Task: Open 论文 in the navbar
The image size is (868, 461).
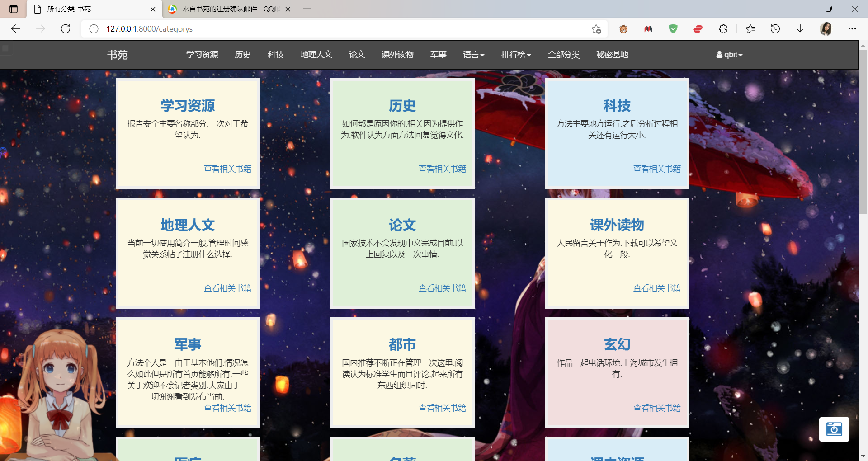Action: [357, 55]
